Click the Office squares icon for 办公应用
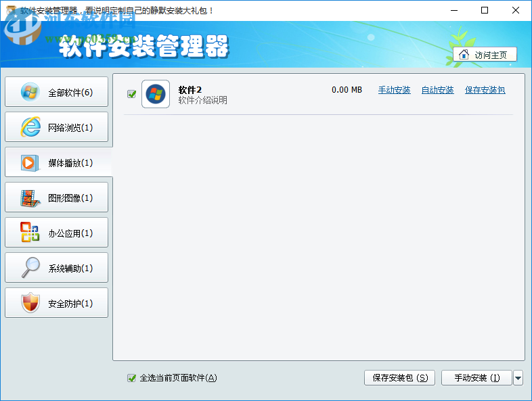 click(x=30, y=232)
